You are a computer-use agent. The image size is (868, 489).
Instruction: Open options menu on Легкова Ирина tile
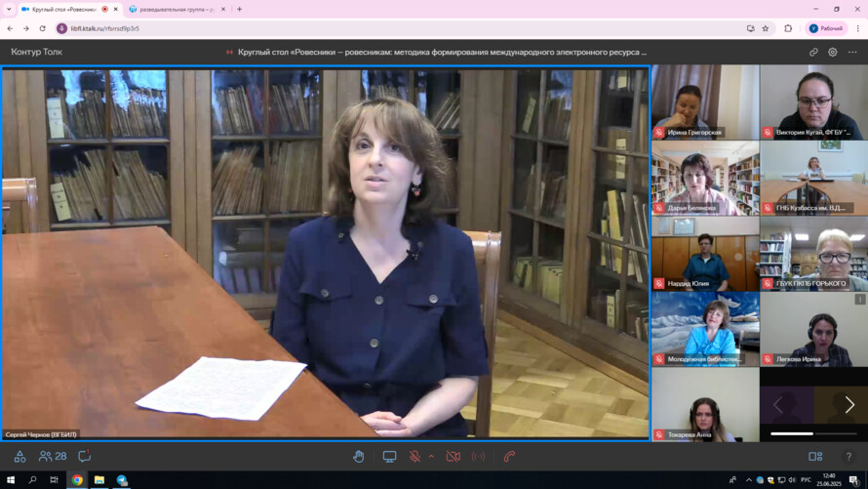pyautogui.click(x=859, y=300)
